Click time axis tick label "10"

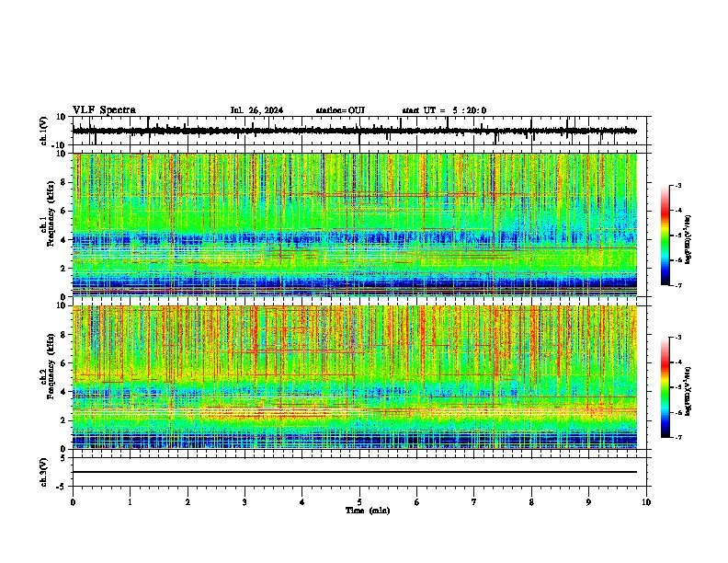[x=646, y=502]
